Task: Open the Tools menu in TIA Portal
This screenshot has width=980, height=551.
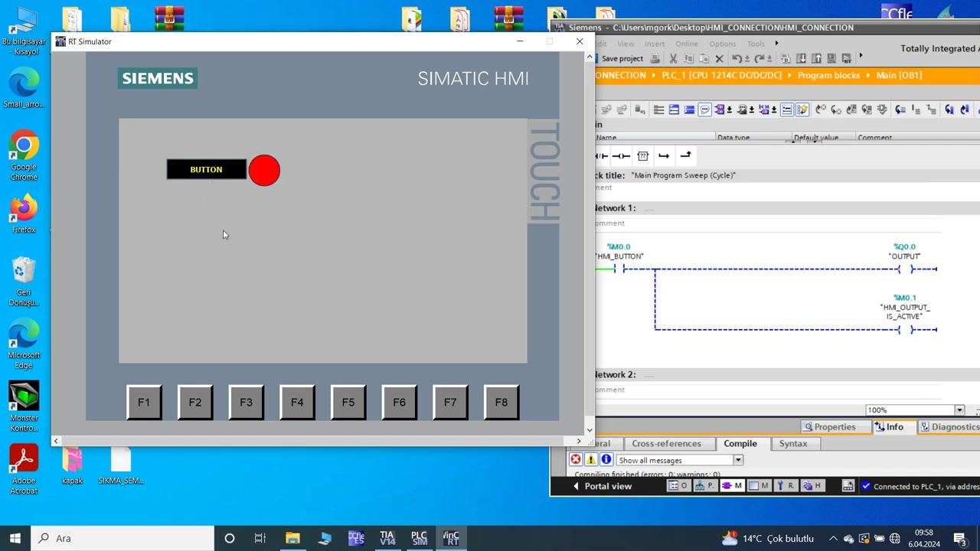Action: click(756, 44)
